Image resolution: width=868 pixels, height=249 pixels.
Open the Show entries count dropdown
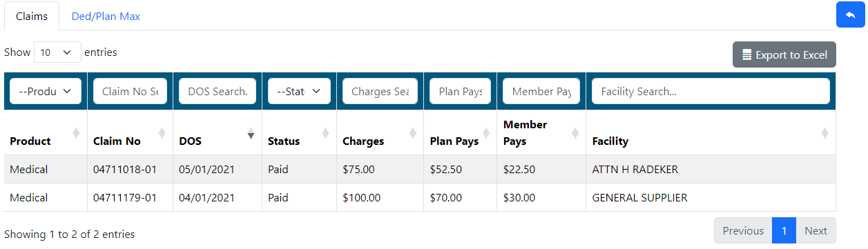pos(57,52)
